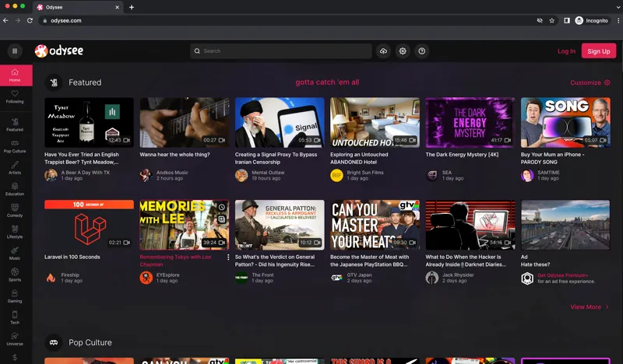This screenshot has height=364, width=623.
Task: Open Andkos Music channel name
Action: (172, 172)
